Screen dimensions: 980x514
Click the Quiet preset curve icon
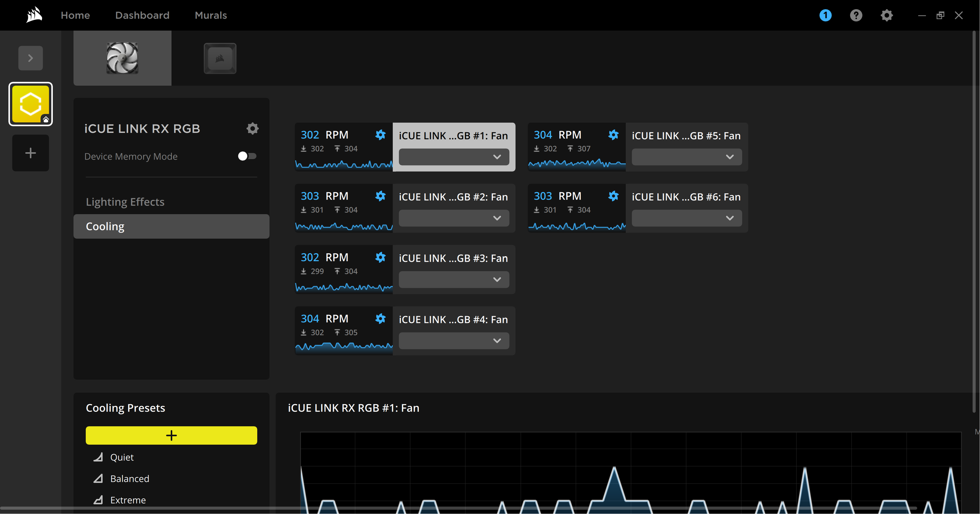[98, 457]
